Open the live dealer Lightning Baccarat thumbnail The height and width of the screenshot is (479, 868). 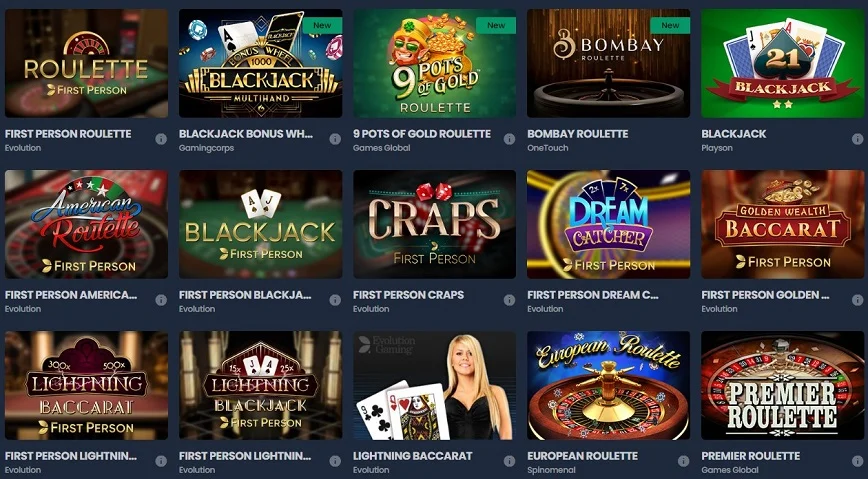[435, 385]
